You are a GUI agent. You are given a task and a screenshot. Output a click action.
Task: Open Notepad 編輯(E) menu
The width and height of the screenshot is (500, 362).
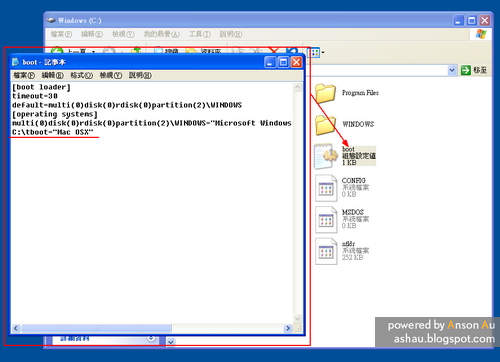click(x=53, y=75)
